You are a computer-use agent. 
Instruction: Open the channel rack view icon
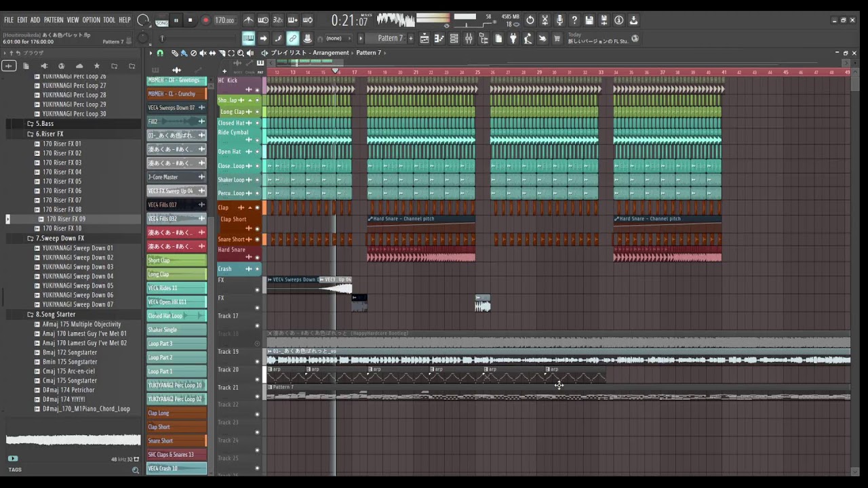coord(453,38)
